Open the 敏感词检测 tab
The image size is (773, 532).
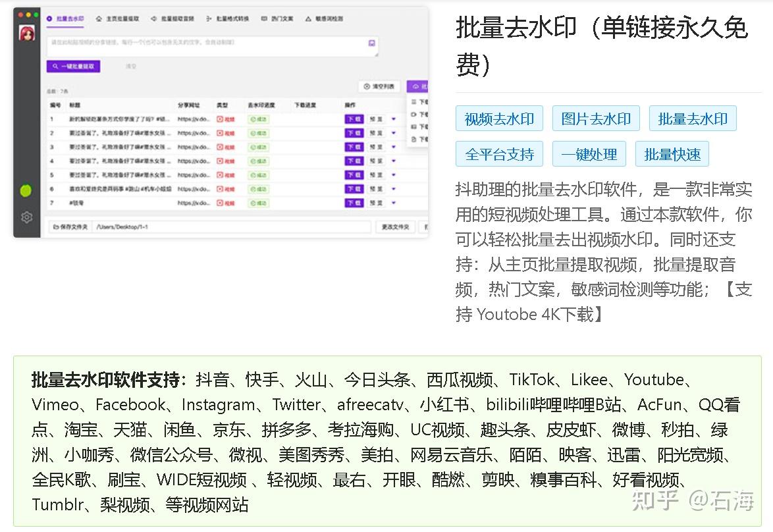coord(325,18)
